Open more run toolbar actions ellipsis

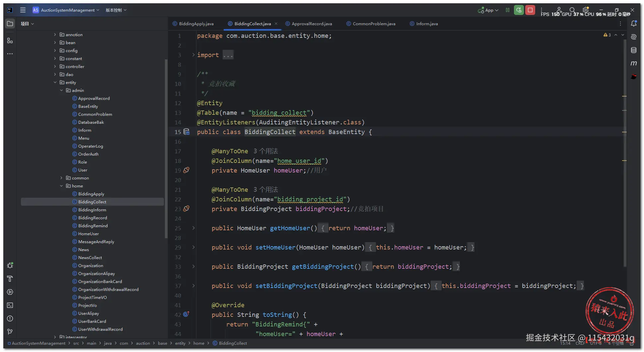541,10
